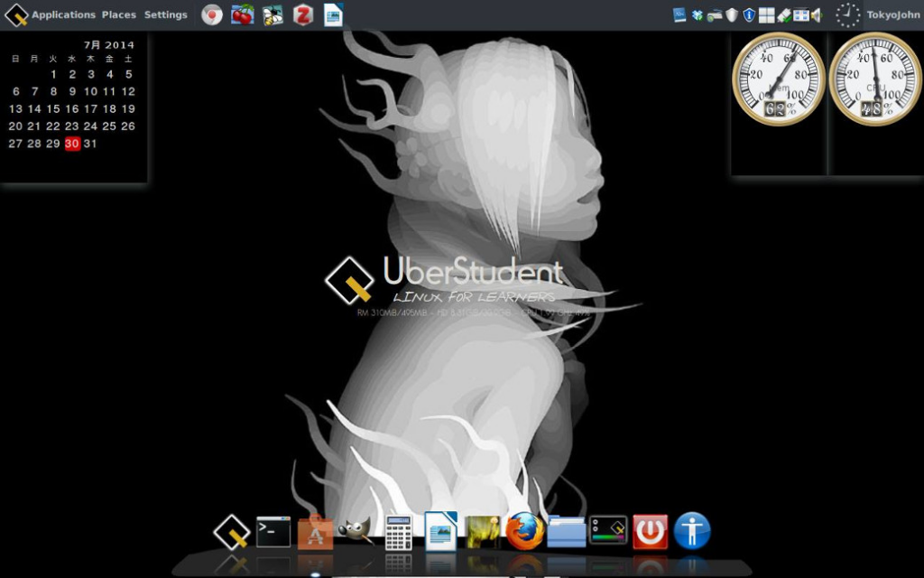The image size is (924, 578).
Task: Click the Dropbox tray icon
Action: 697,14
